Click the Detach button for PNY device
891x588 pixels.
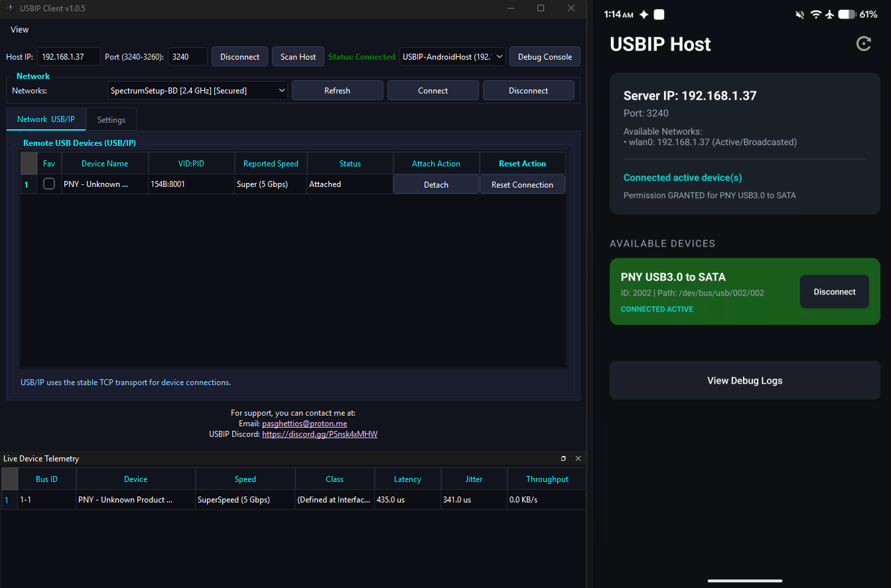pyautogui.click(x=436, y=184)
